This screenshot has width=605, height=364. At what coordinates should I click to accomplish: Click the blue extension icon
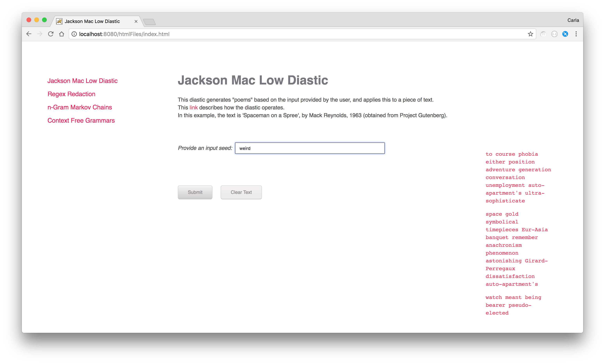pos(565,34)
